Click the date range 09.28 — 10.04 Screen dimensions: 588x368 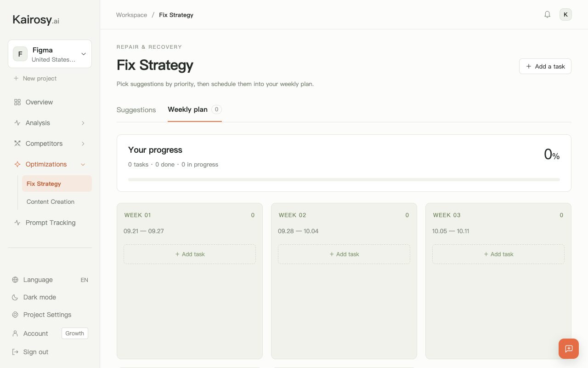298,231
